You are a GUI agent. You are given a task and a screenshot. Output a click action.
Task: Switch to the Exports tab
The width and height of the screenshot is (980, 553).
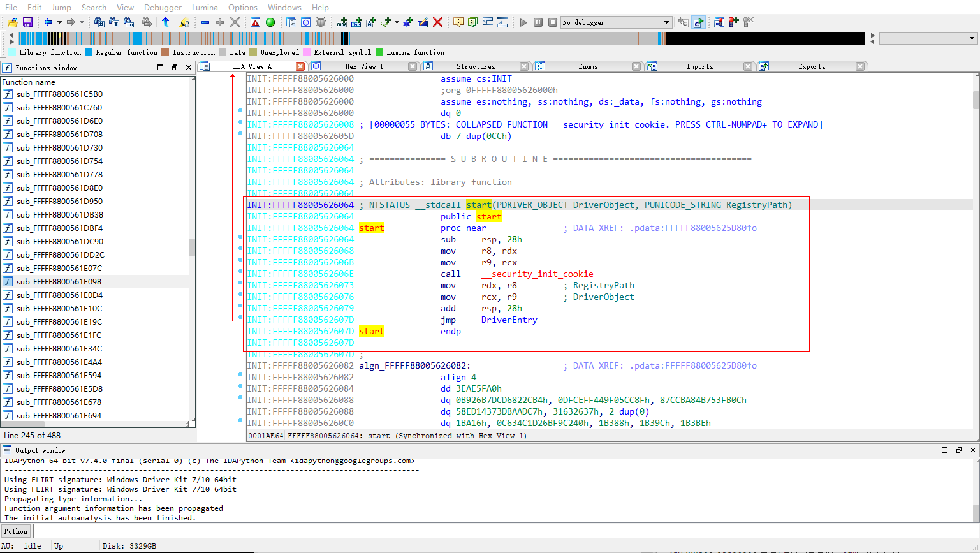[812, 66]
